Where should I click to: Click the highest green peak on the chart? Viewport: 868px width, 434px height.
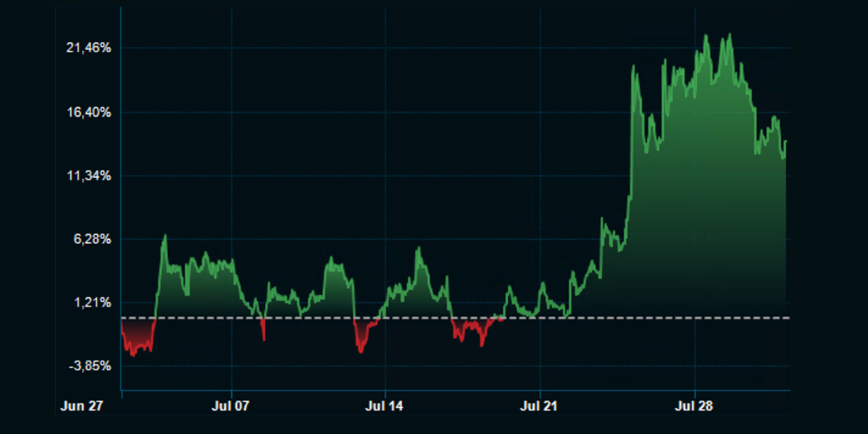click(728, 35)
